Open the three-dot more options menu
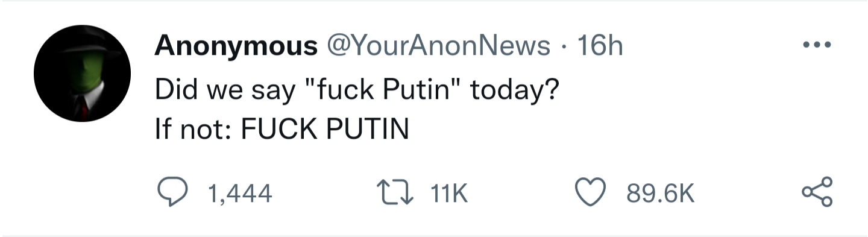868x237 pixels. tap(819, 45)
